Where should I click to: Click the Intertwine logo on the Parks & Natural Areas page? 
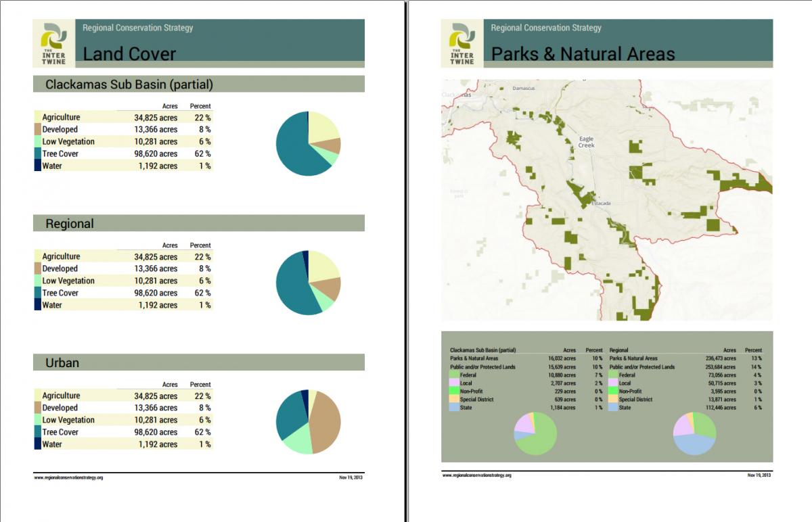coord(464,43)
